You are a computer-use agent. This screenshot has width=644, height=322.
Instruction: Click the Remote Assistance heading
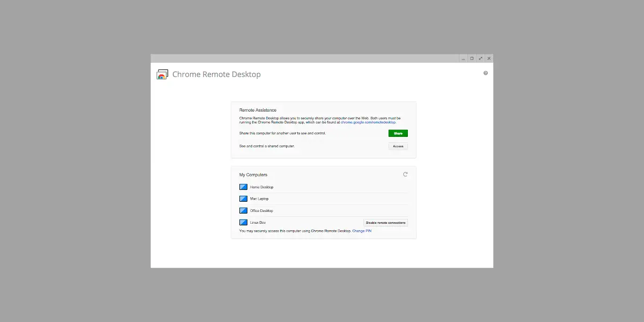258,111
